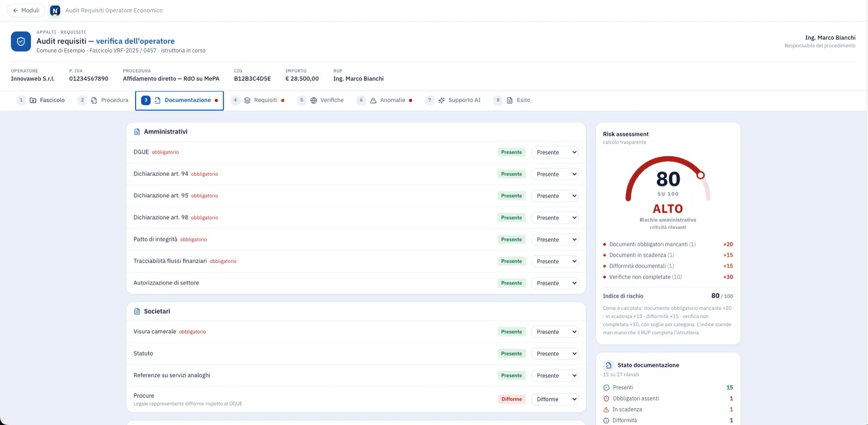Go to the Verifiche tab

click(321, 100)
